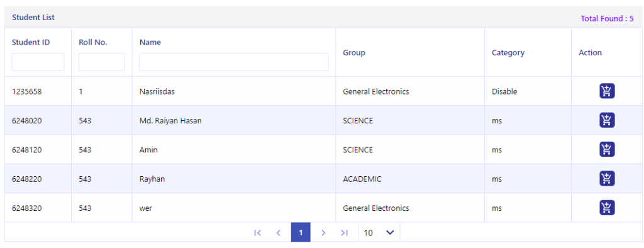The width and height of the screenshot is (644, 248).
Task: Click the Category column header
Action: 508,53
